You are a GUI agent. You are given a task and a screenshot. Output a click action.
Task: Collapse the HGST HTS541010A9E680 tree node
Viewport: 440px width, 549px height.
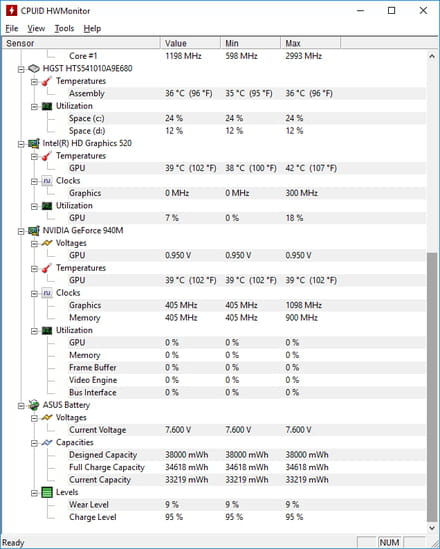point(21,69)
